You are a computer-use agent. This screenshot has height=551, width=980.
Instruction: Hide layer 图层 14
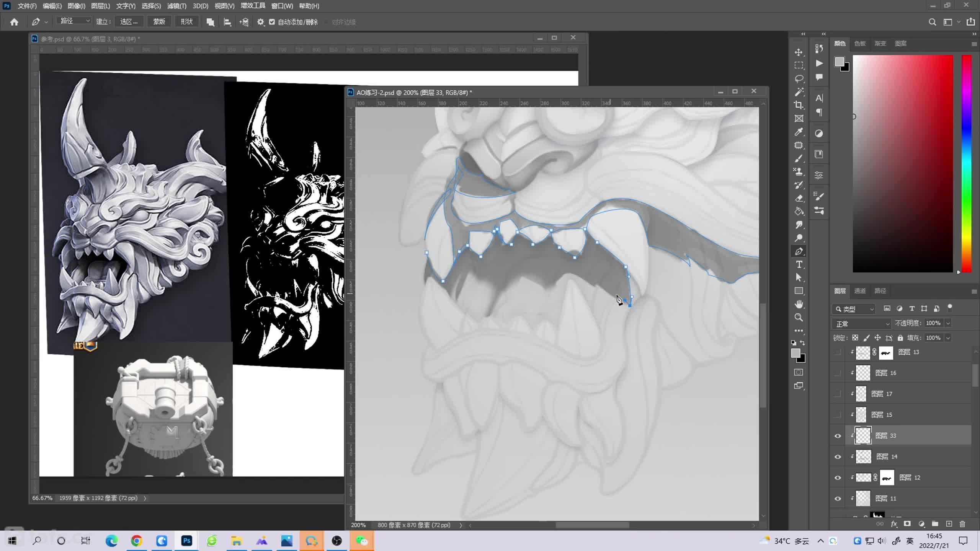tap(838, 457)
